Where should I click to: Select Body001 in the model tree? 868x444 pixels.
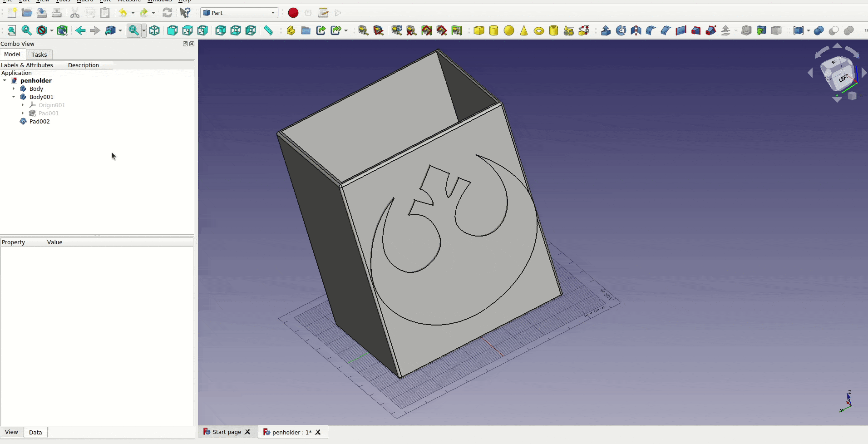point(41,97)
